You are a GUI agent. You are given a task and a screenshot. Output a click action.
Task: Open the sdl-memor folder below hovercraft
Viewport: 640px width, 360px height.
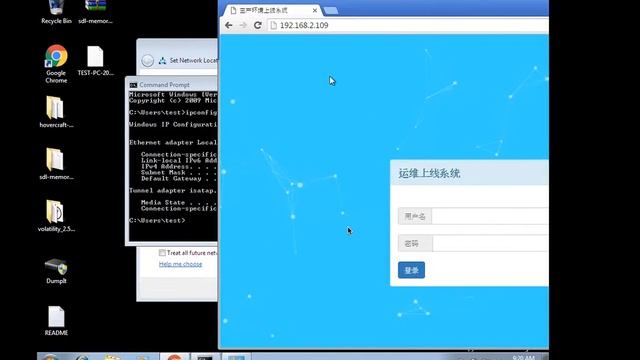(x=56, y=164)
